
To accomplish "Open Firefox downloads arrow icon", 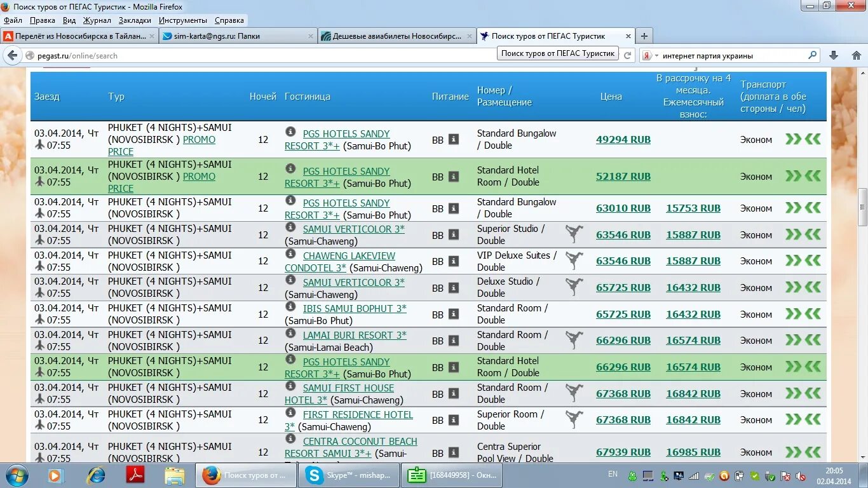I will tap(833, 55).
